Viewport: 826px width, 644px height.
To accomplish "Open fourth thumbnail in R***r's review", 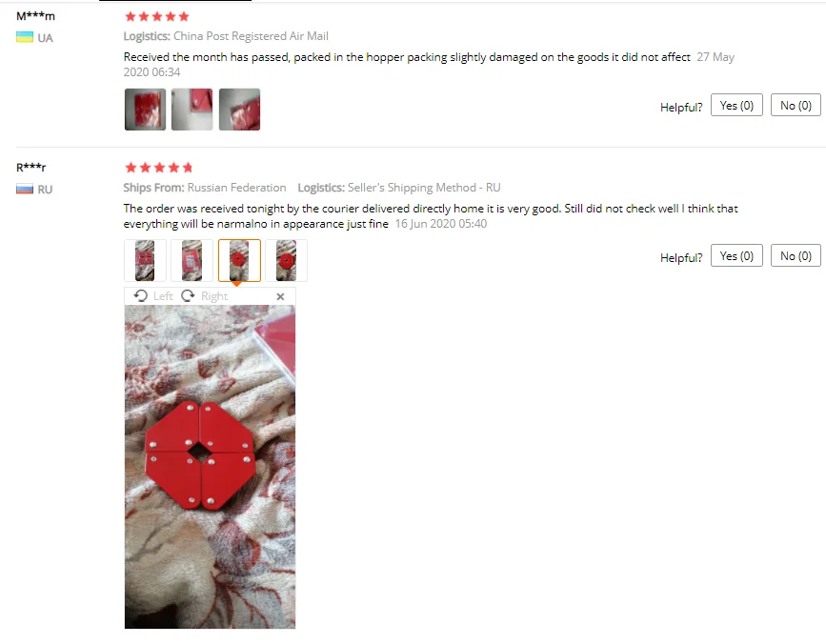I will (286, 261).
